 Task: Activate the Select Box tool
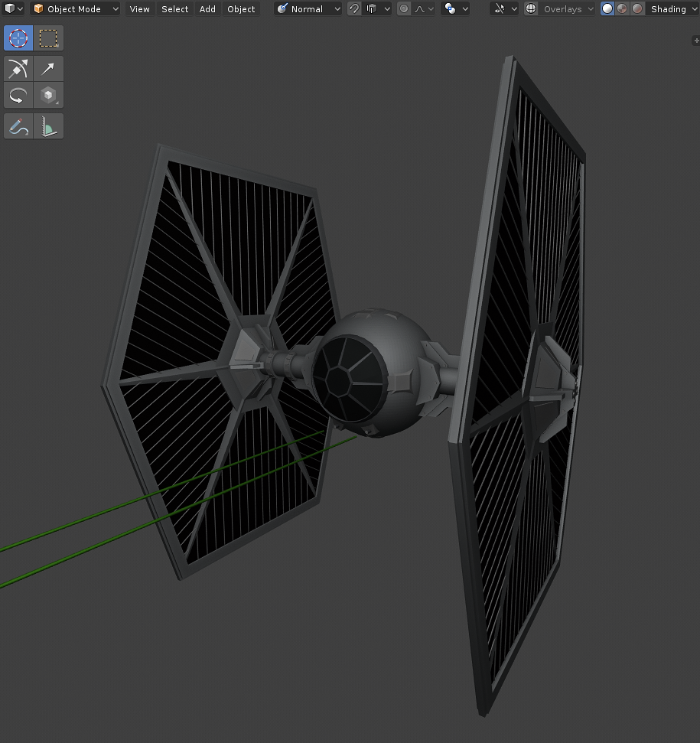click(48, 38)
